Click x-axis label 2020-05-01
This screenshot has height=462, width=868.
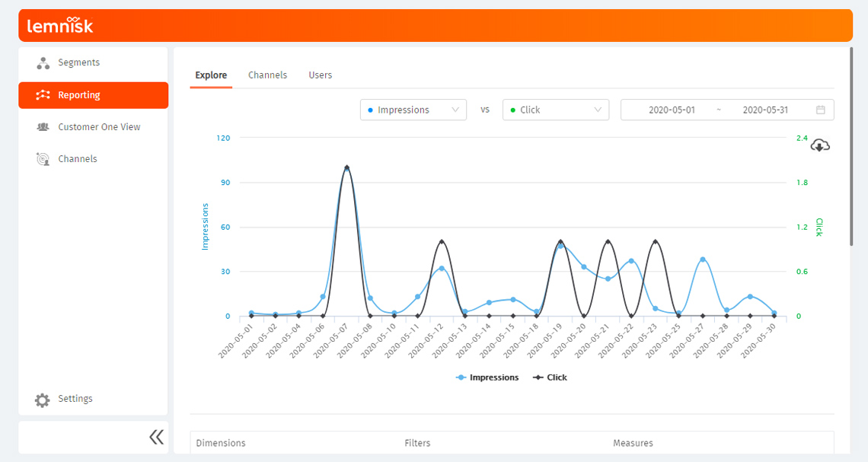pyautogui.click(x=236, y=342)
